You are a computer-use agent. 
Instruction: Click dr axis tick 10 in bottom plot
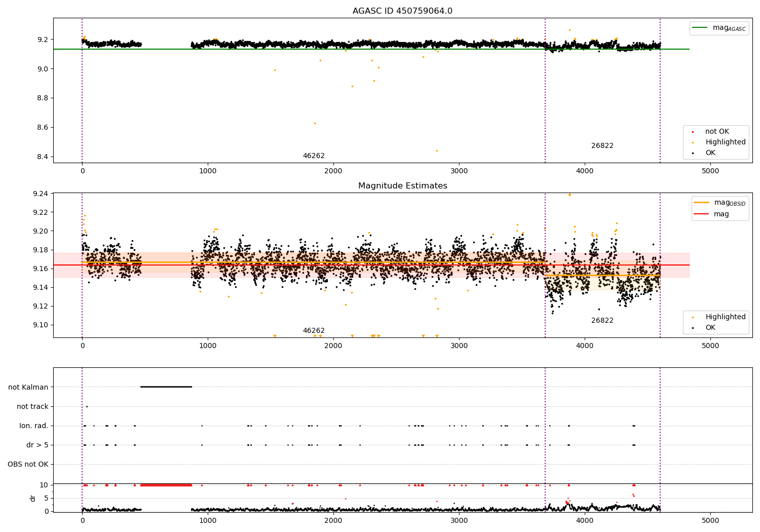[44, 485]
